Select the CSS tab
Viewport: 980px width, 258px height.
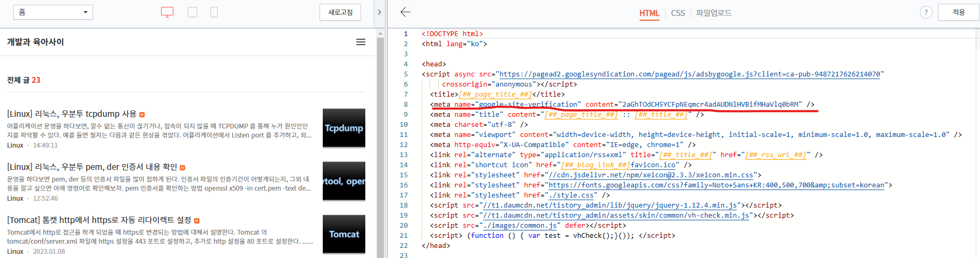[x=678, y=13]
